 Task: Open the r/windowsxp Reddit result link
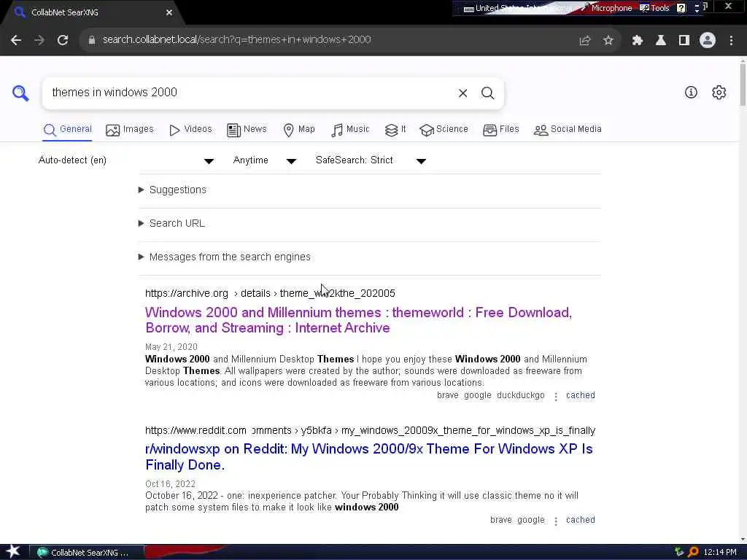tap(368, 456)
